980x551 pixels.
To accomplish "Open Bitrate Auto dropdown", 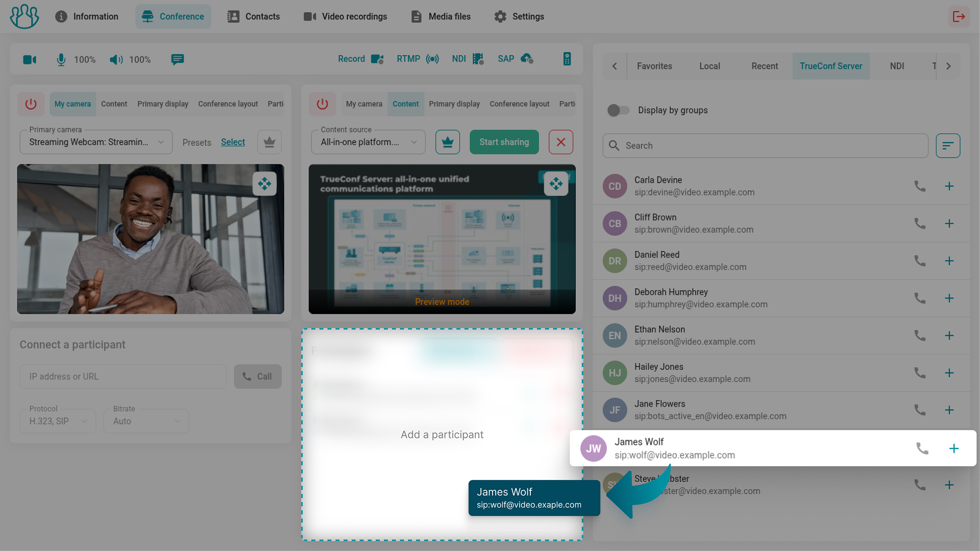I will 146,421.
